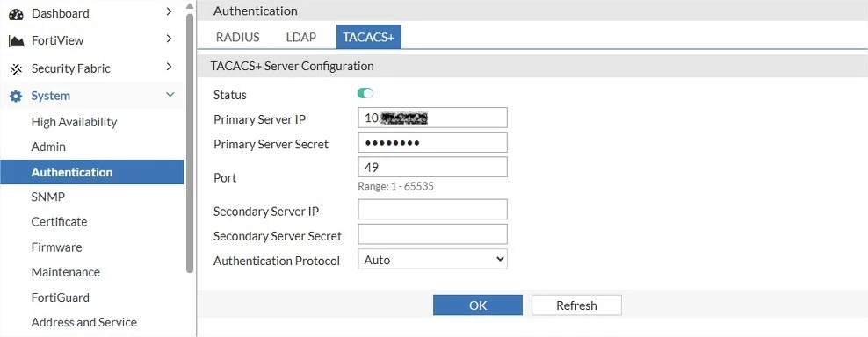Select Authentication in the sidebar
This screenshot has height=337, width=868.
click(x=92, y=172)
